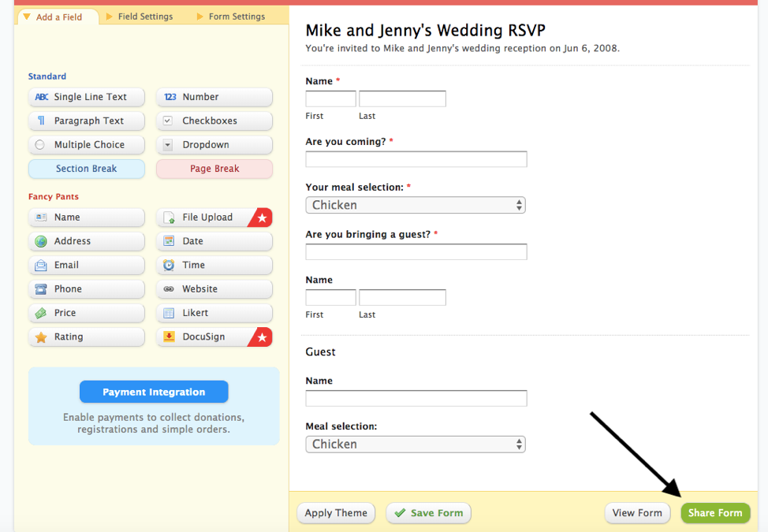768x532 pixels.
Task: Open guest 'Meal selection' dropdown
Action: pos(416,445)
